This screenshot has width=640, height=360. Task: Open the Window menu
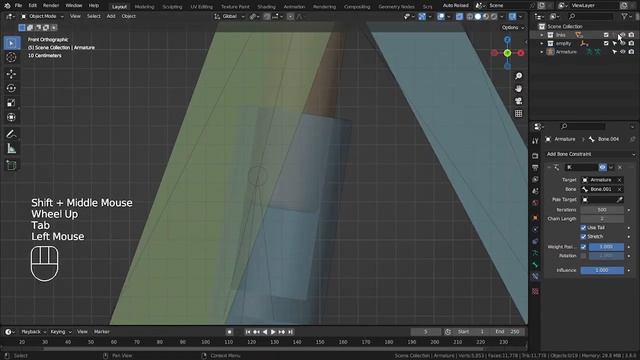click(74, 6)
